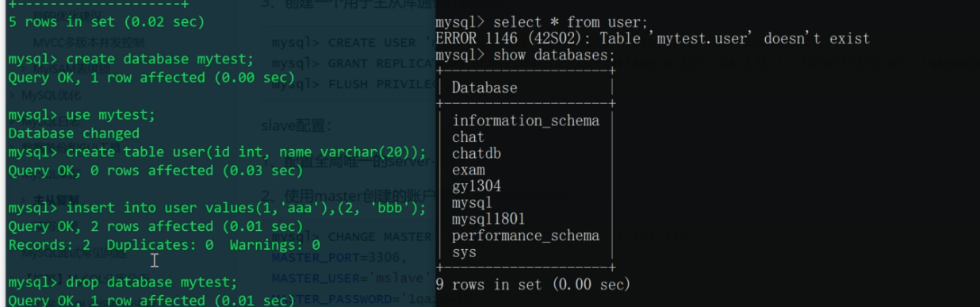Click the 'Database' column header in result table
The width and height of the screenshot is (980, 307).
(x=484, y=87)
